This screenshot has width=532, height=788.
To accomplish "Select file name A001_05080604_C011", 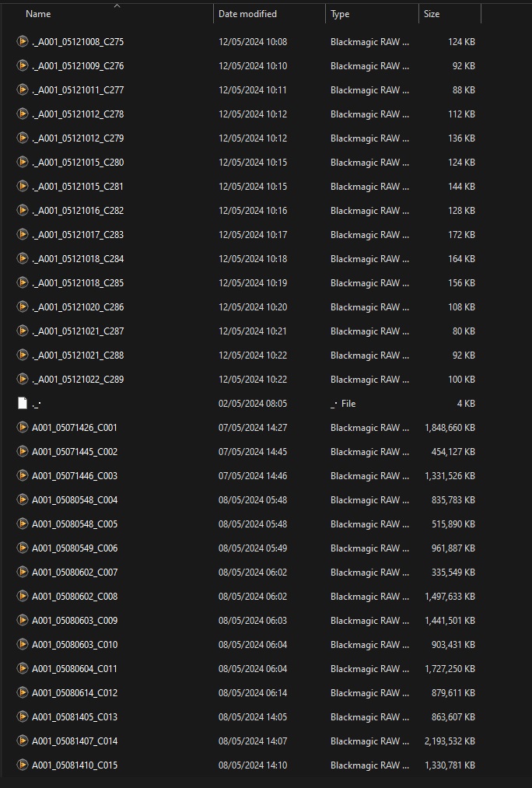I will click(75, 669).
